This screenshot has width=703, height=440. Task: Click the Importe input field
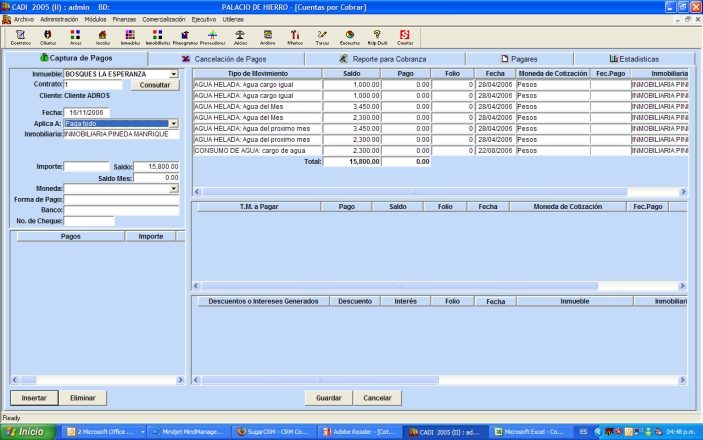coord(86,166)
